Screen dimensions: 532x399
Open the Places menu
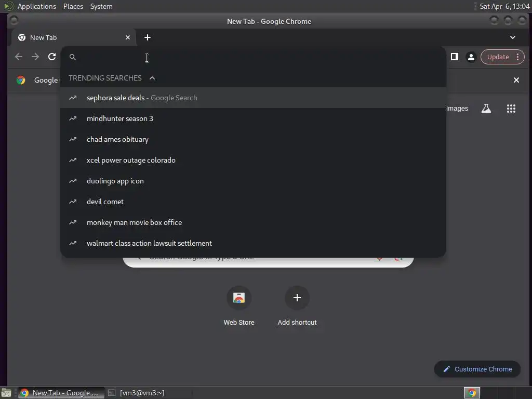click(73, 6)
